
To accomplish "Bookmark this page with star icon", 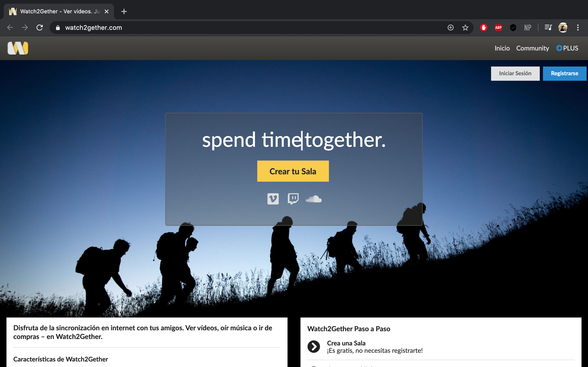I will [465, 28].
